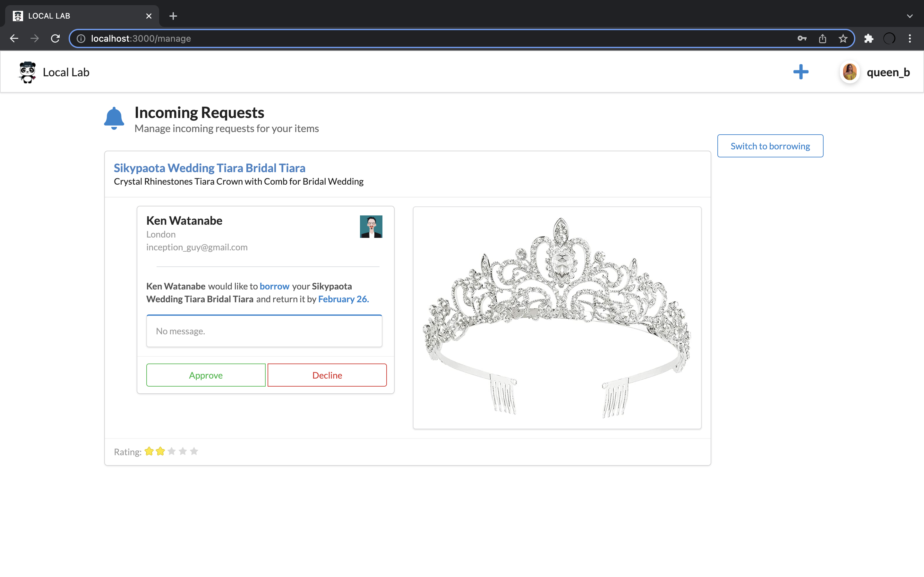Click the No message input field
The image size is (924, 577).
tap(264, 330)
